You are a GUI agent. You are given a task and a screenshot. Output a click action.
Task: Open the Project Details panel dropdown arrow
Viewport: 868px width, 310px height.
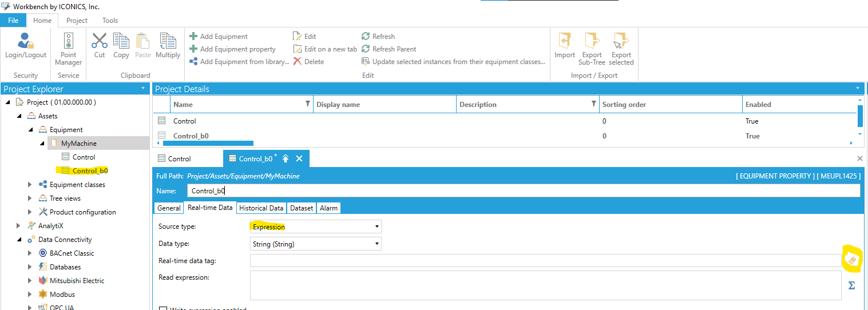[x=857, y=89]
